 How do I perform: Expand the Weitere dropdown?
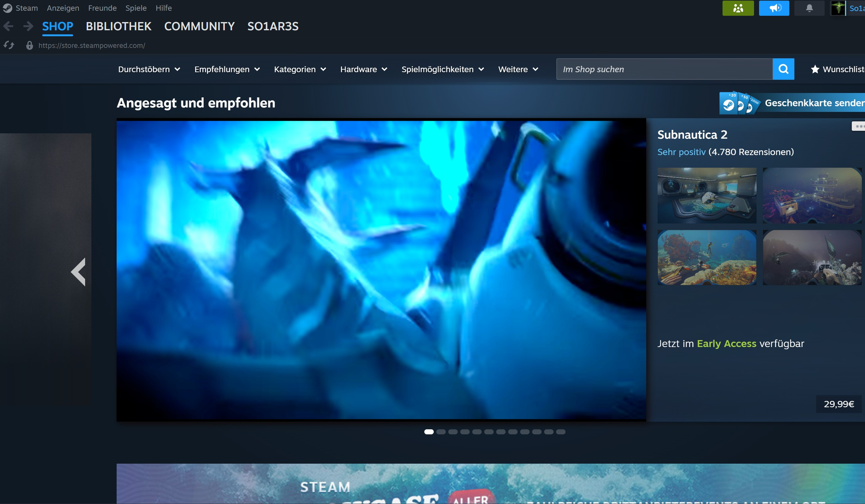(518, 69)
